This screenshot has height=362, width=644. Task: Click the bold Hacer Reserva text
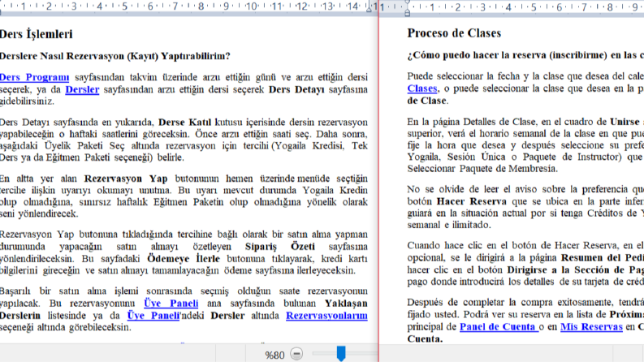click(472, 201)
